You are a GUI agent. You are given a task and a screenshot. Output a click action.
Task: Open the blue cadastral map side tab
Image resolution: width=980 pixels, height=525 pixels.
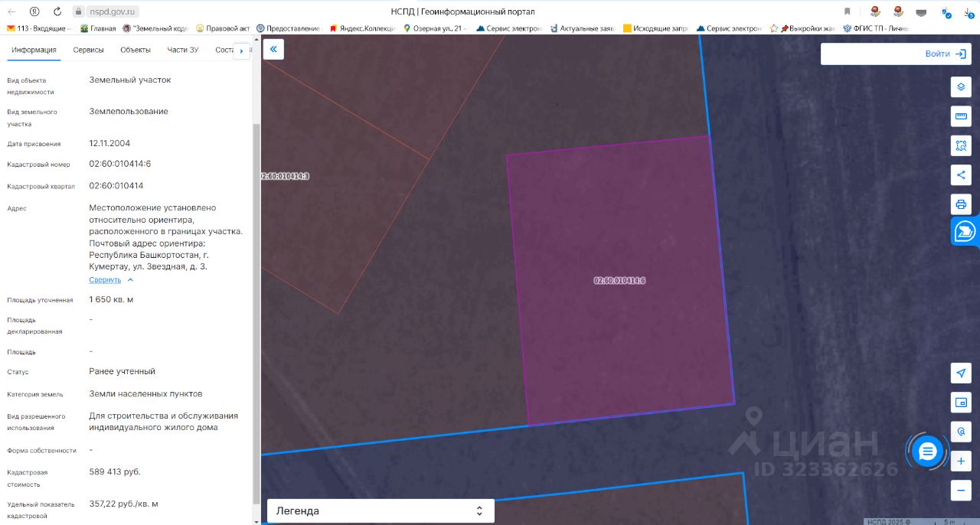pyautogui.click(x=965, y=231)
